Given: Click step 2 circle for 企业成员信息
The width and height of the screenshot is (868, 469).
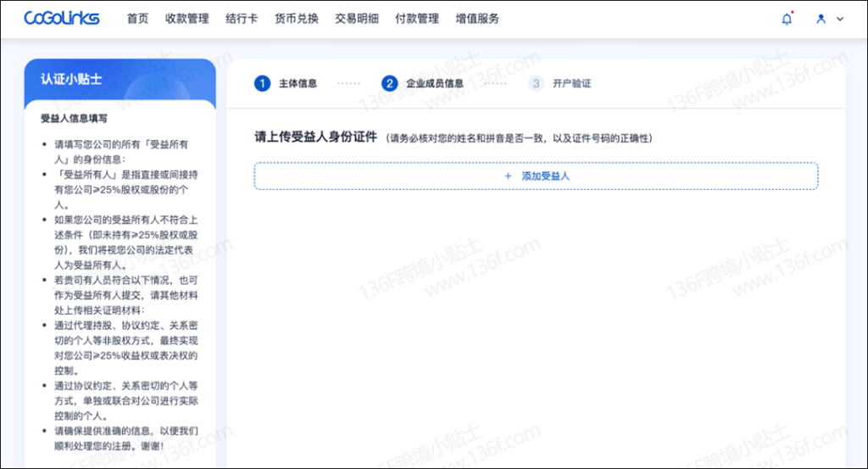Looking at the screenshot, I should [390, 84].
